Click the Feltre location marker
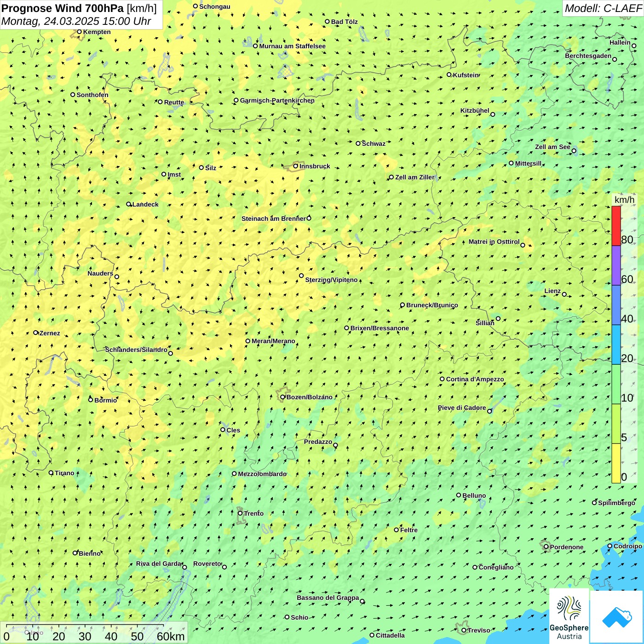 coord(397,530)
